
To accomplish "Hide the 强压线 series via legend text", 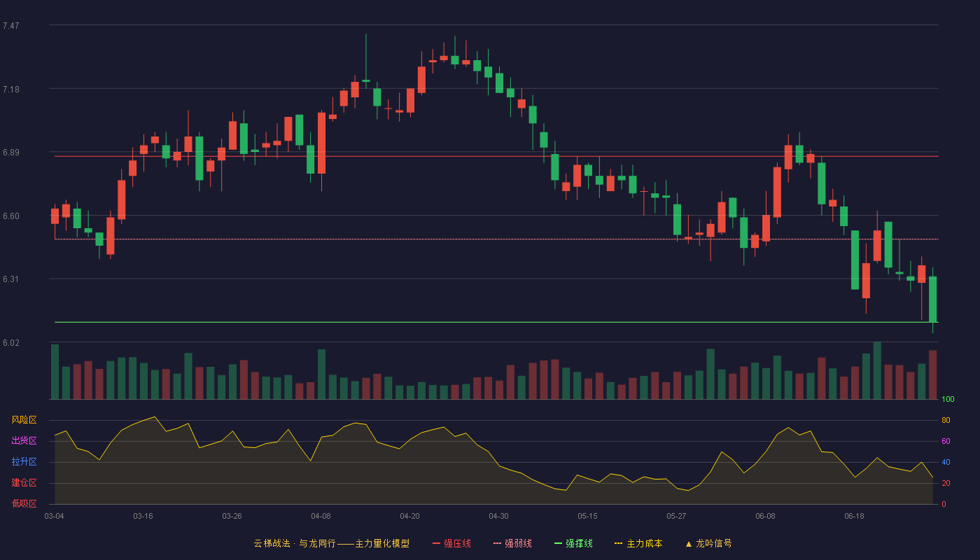I will pos(457,543).
